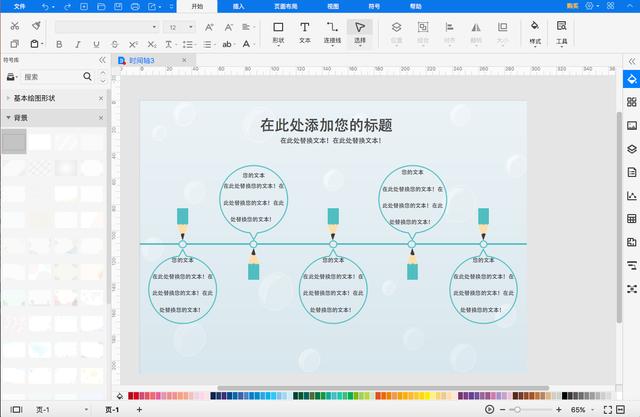Open the 文件 file menu

pyautogui.click(x=19, y=6)
